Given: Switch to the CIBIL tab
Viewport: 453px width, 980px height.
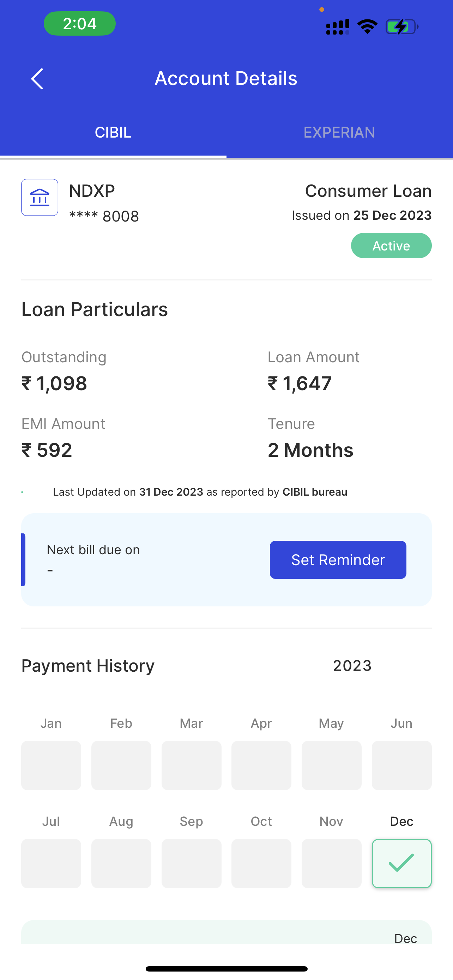Looking at the screenshot, I should click(113, 132).
